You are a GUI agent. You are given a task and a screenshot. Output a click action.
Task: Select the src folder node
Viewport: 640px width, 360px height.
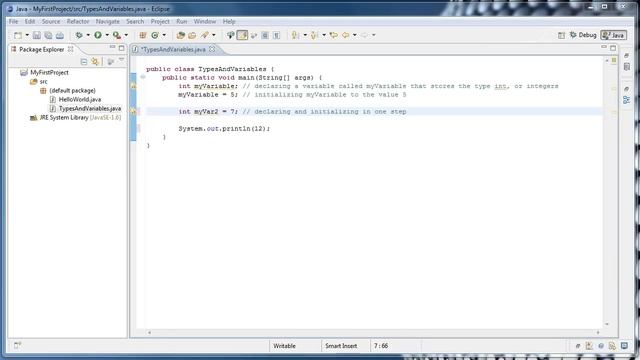(43, 82)
